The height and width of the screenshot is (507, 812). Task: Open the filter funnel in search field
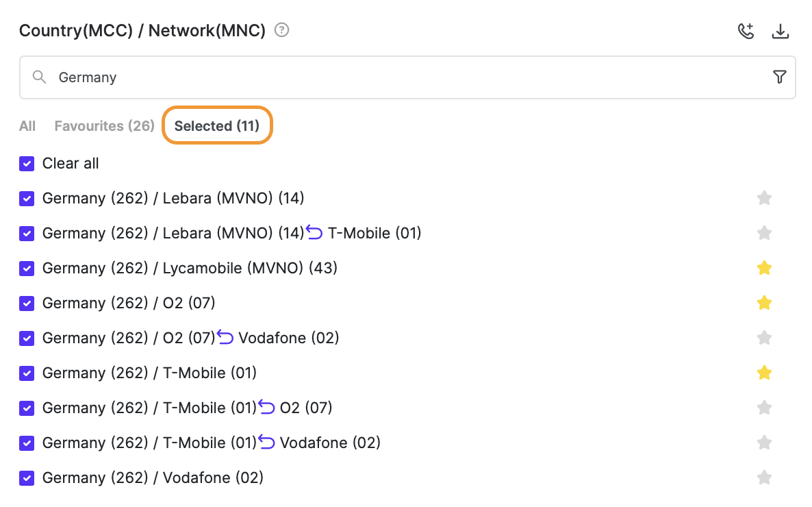(779, 77)
